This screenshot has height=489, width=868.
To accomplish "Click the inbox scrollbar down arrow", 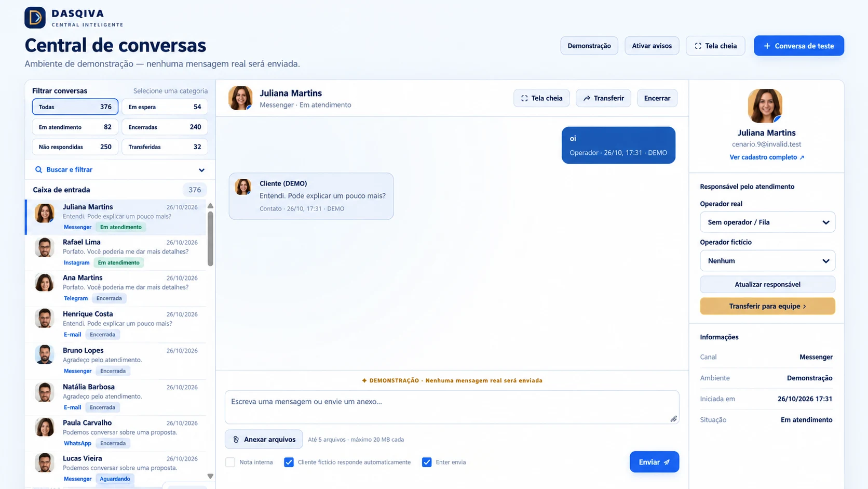I will pyautogui.click(x=210, y=476).
